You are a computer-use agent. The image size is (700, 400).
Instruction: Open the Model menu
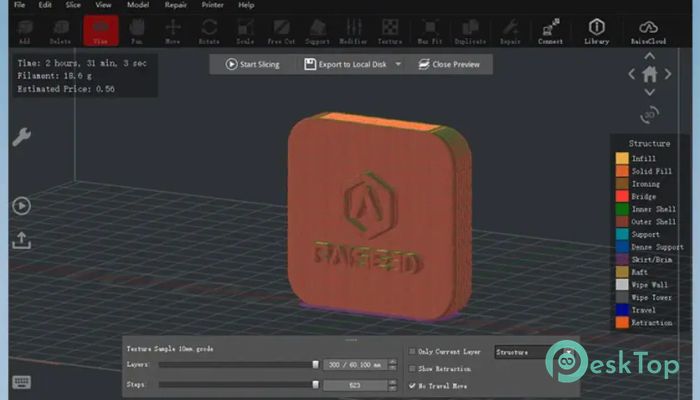(x=138, y=5)
